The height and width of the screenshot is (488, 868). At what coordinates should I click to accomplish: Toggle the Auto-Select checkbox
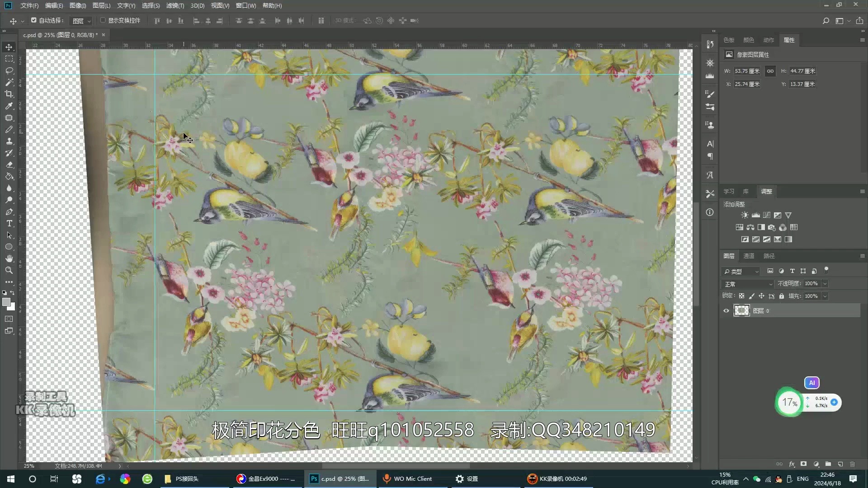(x=34, y=20)
